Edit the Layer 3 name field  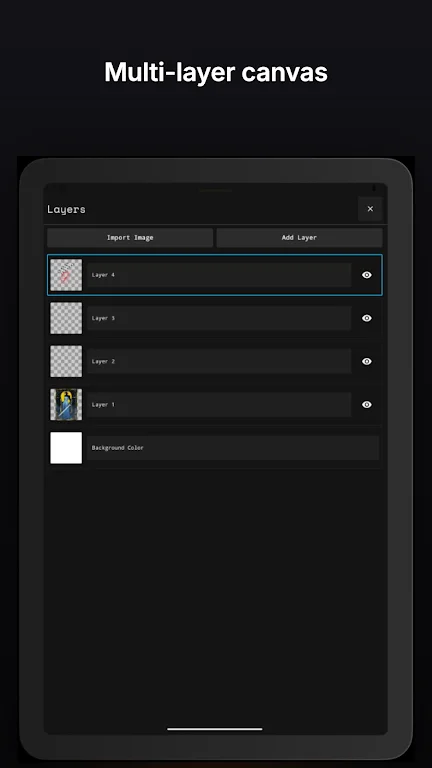pos(219,318)
